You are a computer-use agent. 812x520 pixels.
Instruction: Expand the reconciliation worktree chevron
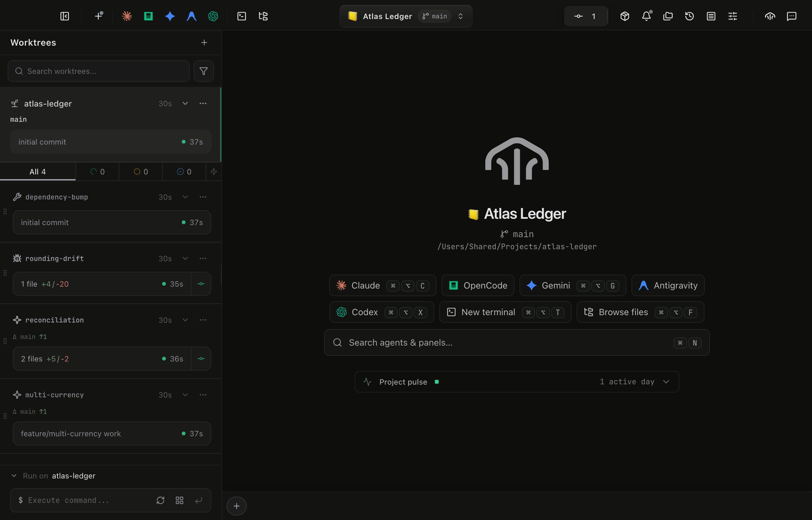click(185, 320)
